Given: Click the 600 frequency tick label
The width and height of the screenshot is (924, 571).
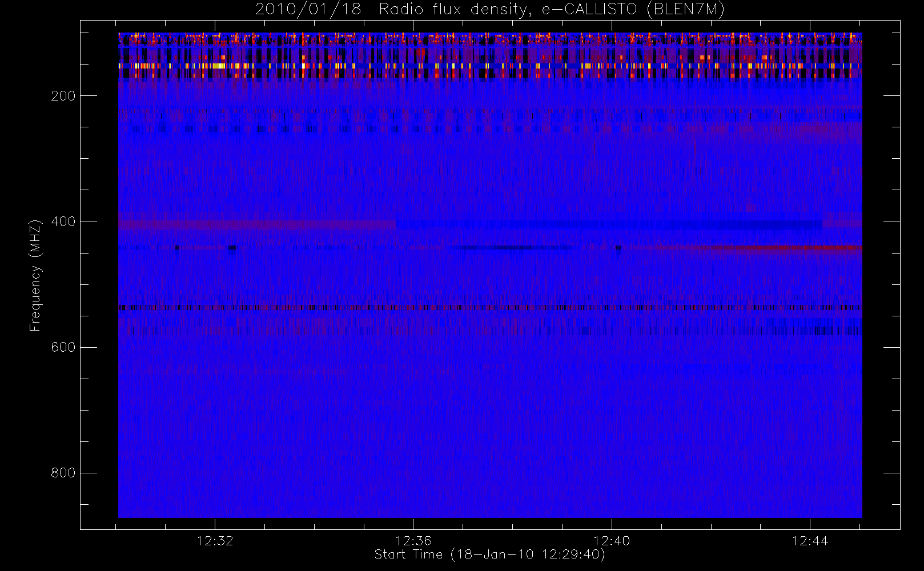Looking at the screenshot, I should (x=63, y=347).
